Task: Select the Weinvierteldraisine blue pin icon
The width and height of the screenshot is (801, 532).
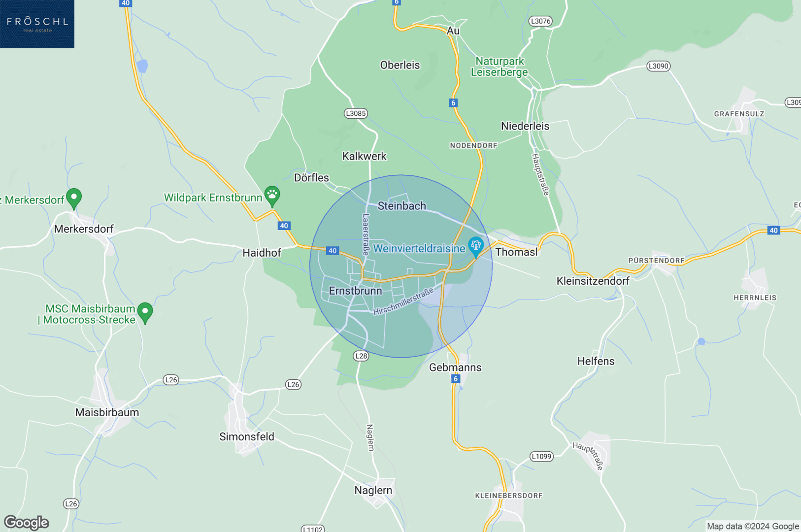Action: point(475,247)
